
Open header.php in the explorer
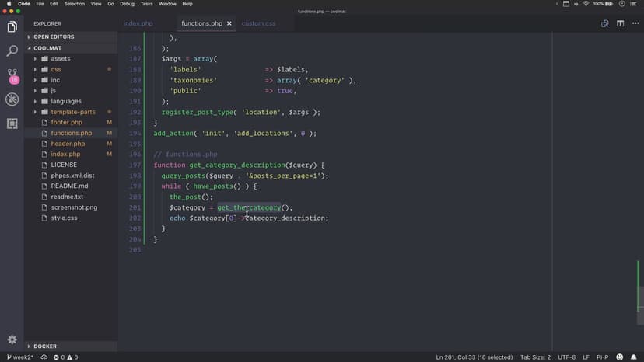tap(68, 144)
